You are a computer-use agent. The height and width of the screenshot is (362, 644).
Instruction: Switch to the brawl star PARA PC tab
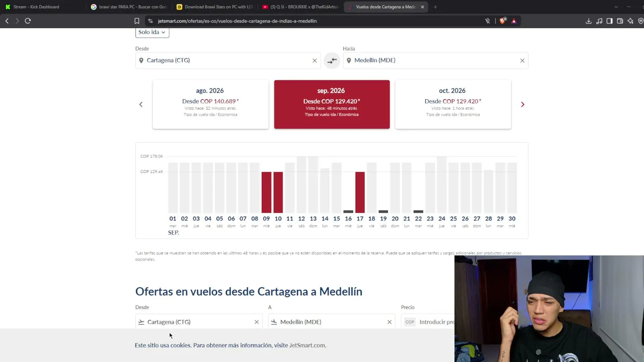[129, 7]
